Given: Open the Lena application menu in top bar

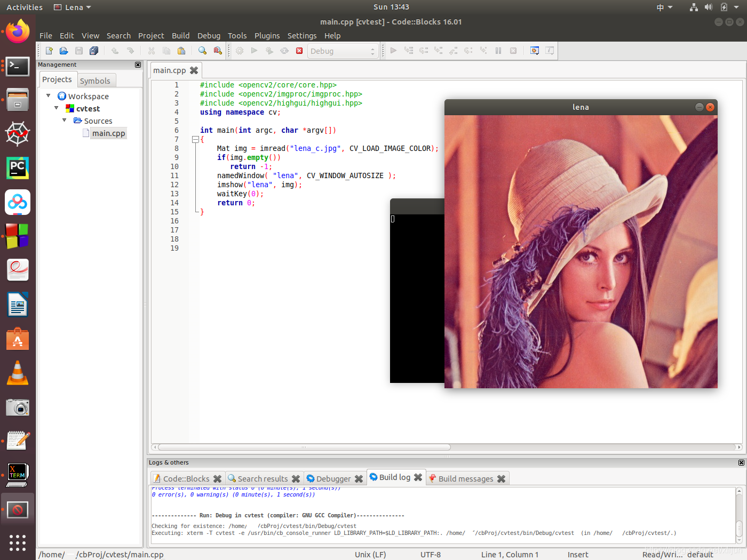Looking at the screenshot, I should tap(73, 7).
